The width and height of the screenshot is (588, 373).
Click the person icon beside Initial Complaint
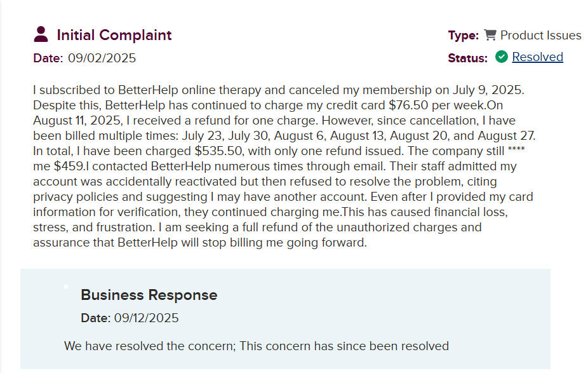click(41, 34)
